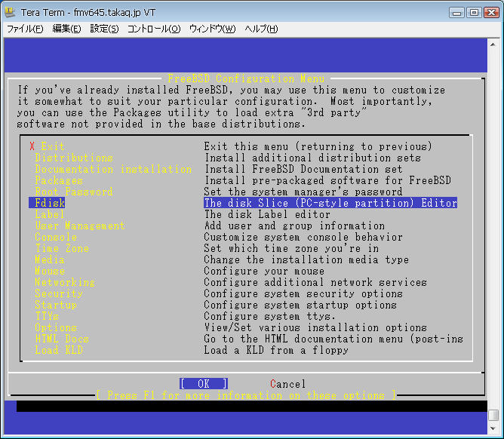504x439 pixels.
Task: Select the Networking entry
Action: point(65,282)
